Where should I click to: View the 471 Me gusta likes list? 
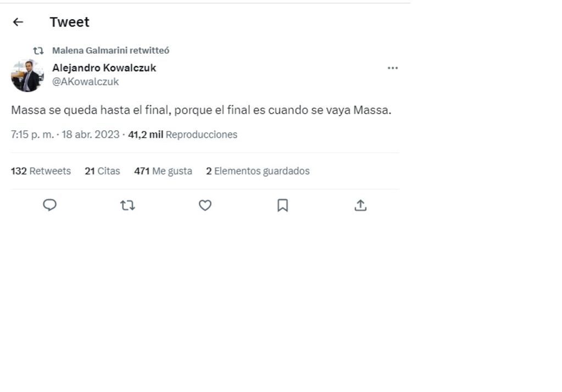click(x=163, y=171)
